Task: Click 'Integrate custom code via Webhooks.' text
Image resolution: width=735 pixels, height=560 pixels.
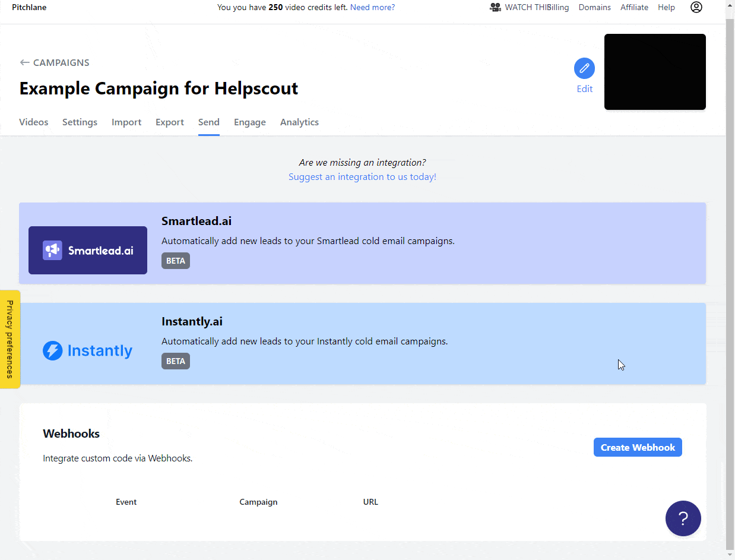Action: pos(118,458)
